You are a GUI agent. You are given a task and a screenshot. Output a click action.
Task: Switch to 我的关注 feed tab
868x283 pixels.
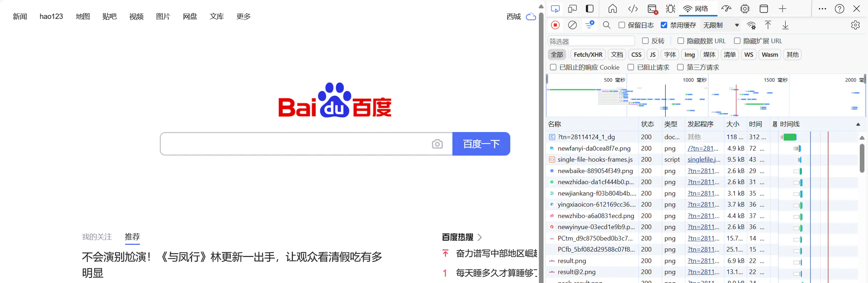click(97, 237)
